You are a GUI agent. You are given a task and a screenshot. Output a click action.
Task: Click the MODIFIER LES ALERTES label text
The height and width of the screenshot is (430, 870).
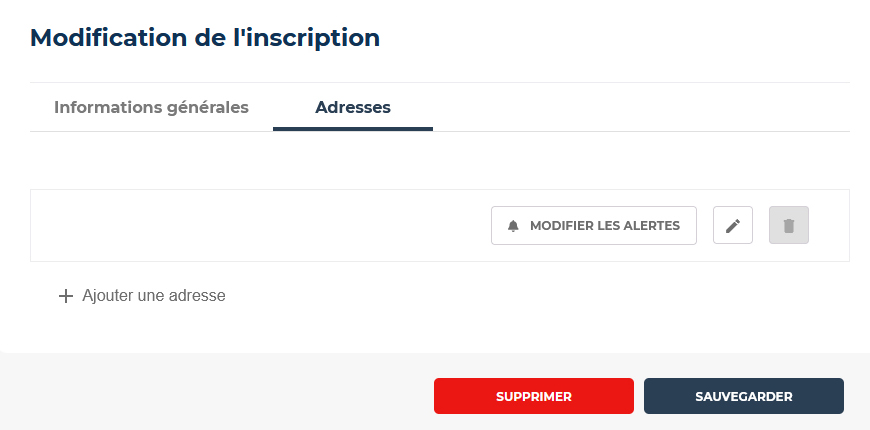tap(605, 226)
